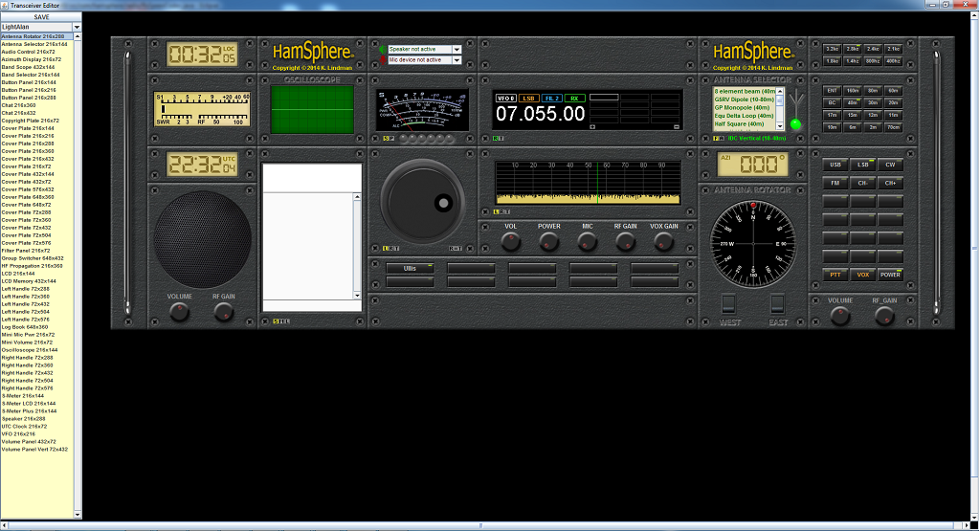Viewport: 980px width, 531px height.
Task: Flip the WEST rotator switch
Action: [728, 304]
